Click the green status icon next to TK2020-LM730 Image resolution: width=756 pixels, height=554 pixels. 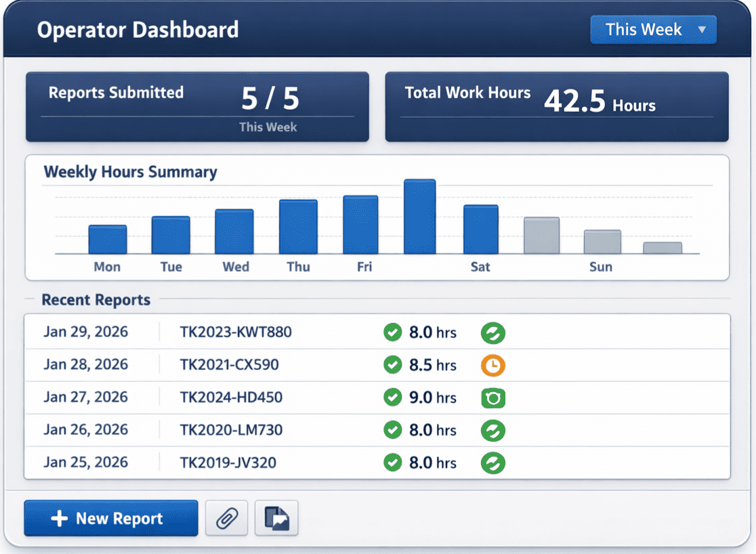[493, 430]
